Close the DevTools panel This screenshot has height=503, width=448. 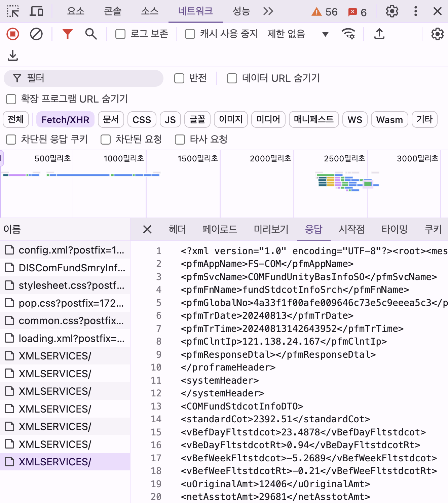(x=437, y=11)
